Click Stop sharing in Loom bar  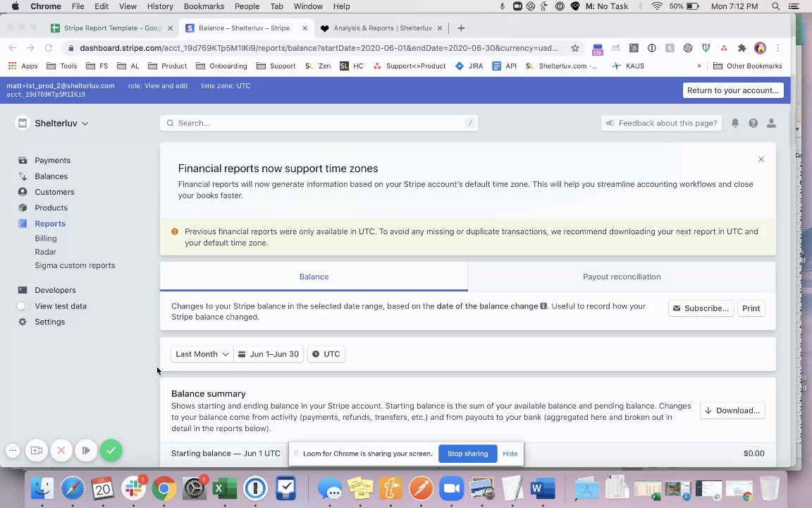tap(467, 454)
